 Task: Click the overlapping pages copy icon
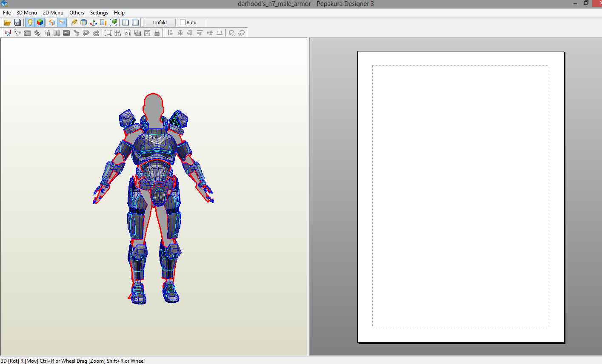pos(137,33)
